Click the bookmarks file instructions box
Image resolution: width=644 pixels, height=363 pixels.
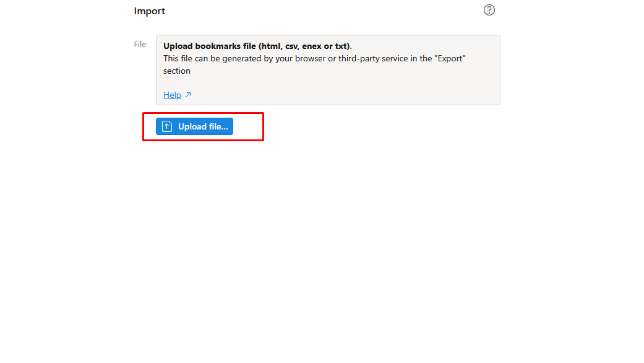coord(327,69)
